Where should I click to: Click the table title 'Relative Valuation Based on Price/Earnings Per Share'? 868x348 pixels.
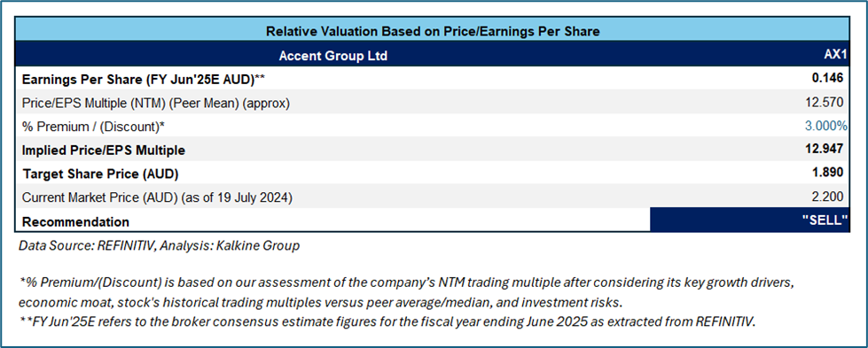[x=433, y=32]
